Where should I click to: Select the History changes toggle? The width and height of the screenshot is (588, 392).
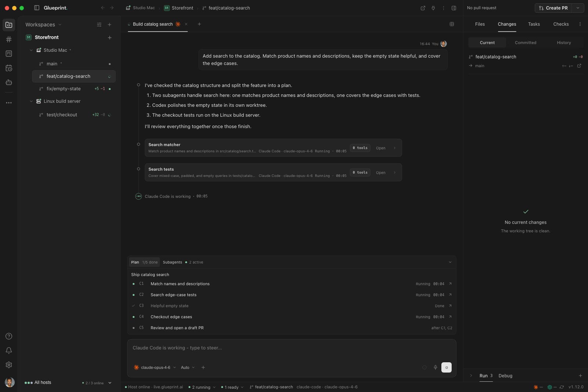pos(564,43)
